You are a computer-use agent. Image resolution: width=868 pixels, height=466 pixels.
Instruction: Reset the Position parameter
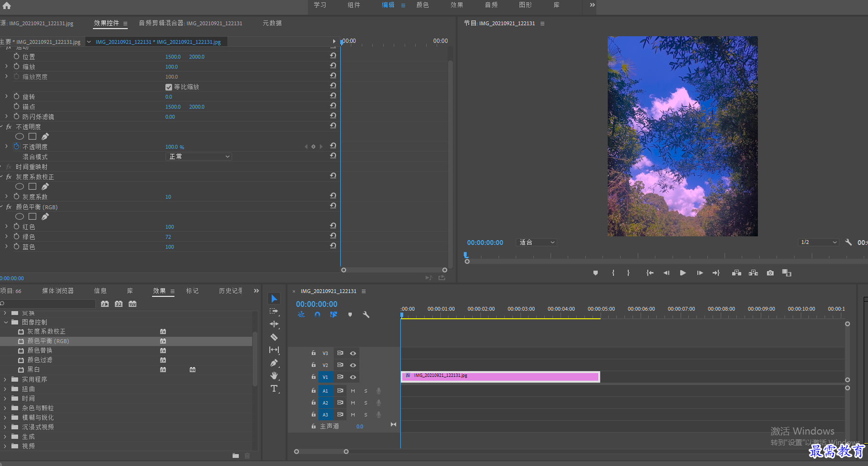pyautogui.click(x=333, y=56)
